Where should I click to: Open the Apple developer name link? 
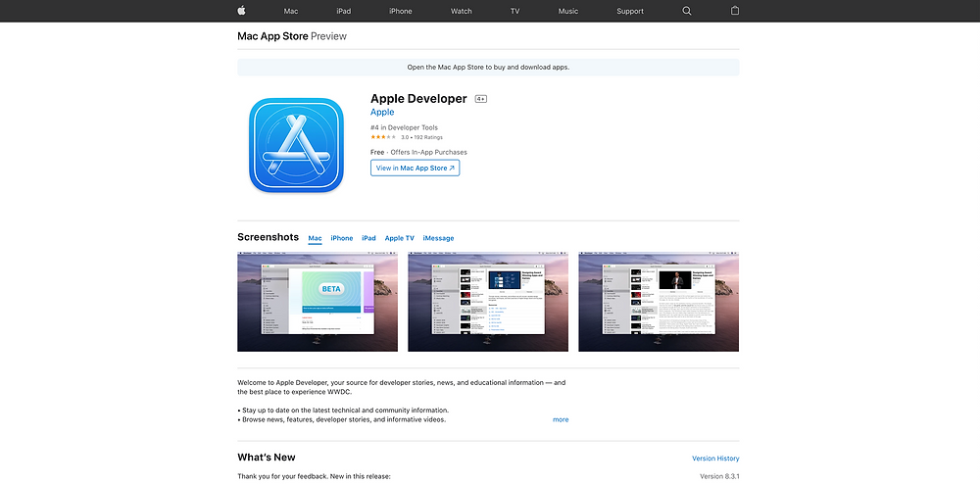click(x=382, y=112)
